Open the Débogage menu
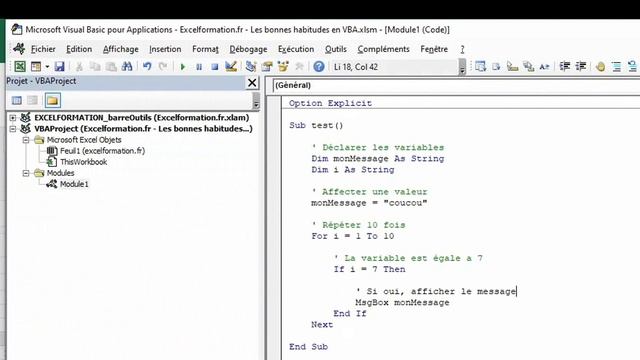640x360 pixels. tap(248, 49)
